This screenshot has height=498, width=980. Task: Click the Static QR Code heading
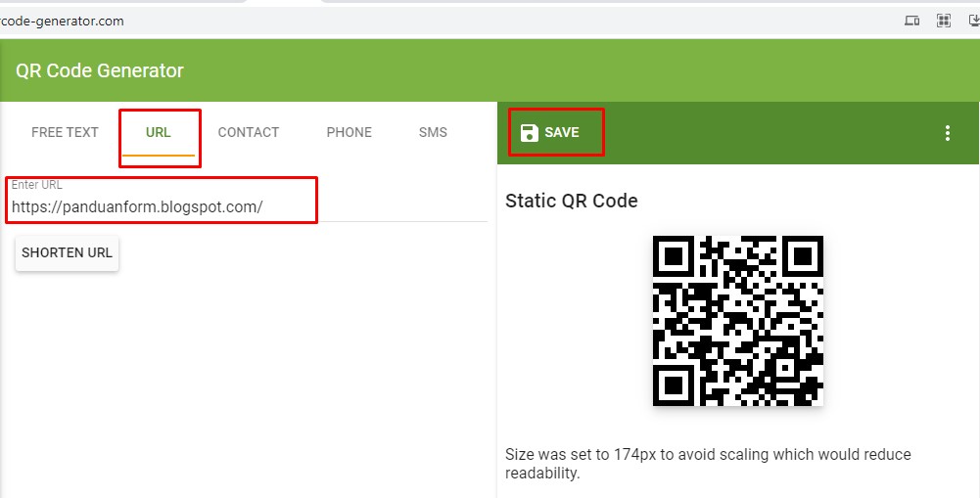click(x=571, y=202)
